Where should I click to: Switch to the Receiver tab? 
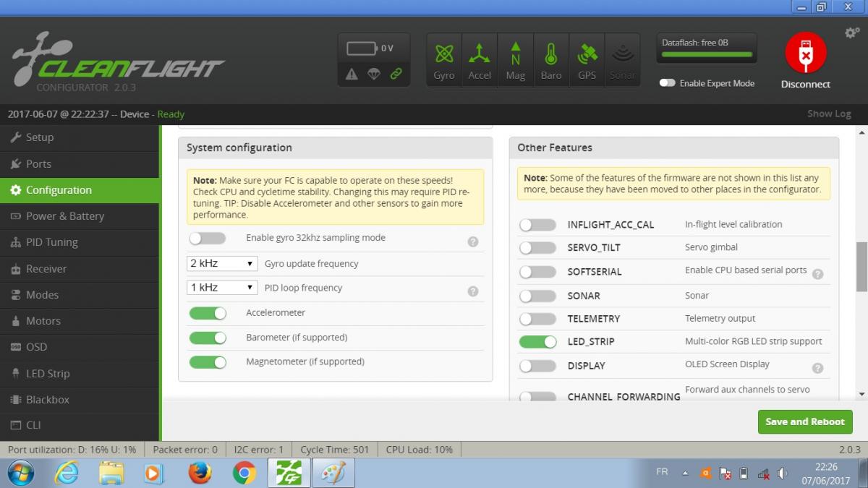46,269
